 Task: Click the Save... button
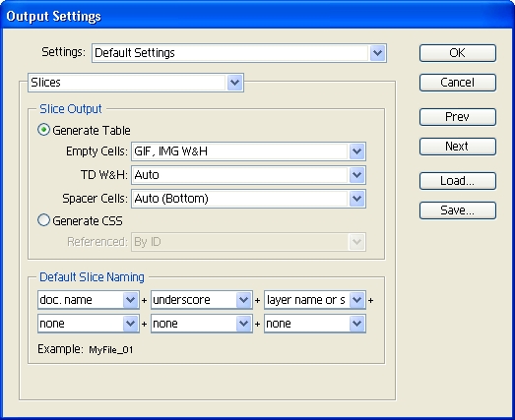point(458,210)
